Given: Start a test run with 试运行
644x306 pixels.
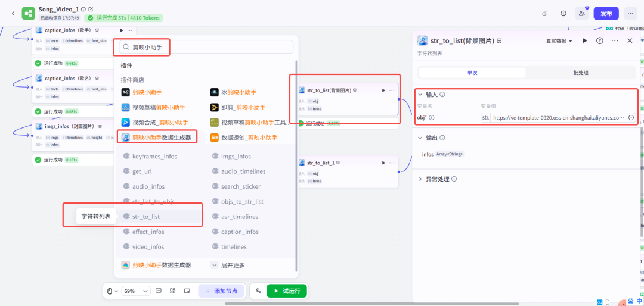Looking at the screenshot, I should pyautogui.click(x=287, y=291).
